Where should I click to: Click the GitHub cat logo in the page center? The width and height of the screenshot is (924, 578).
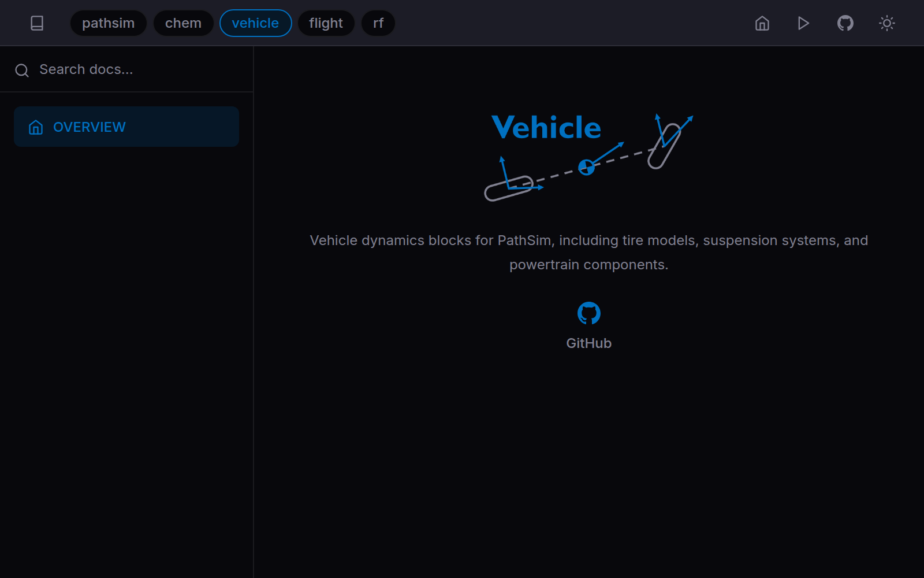coord(588,313)
